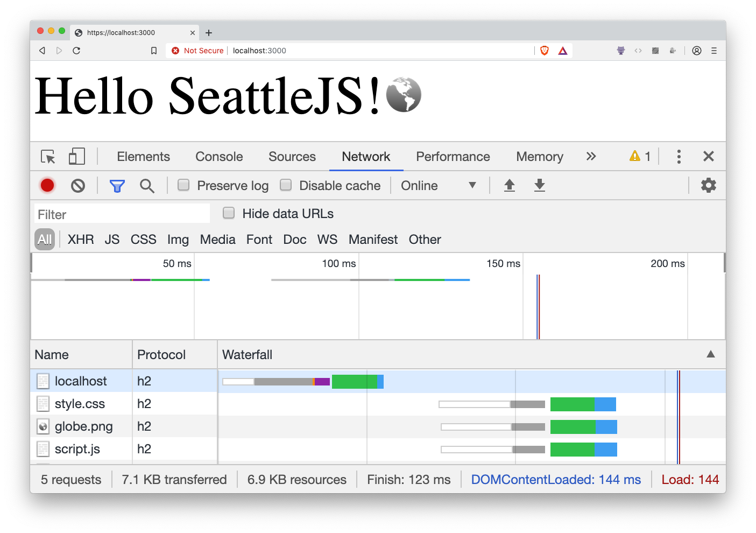Select the style.css request row
This screenshot has height=533, width=756.
[378, 404]
